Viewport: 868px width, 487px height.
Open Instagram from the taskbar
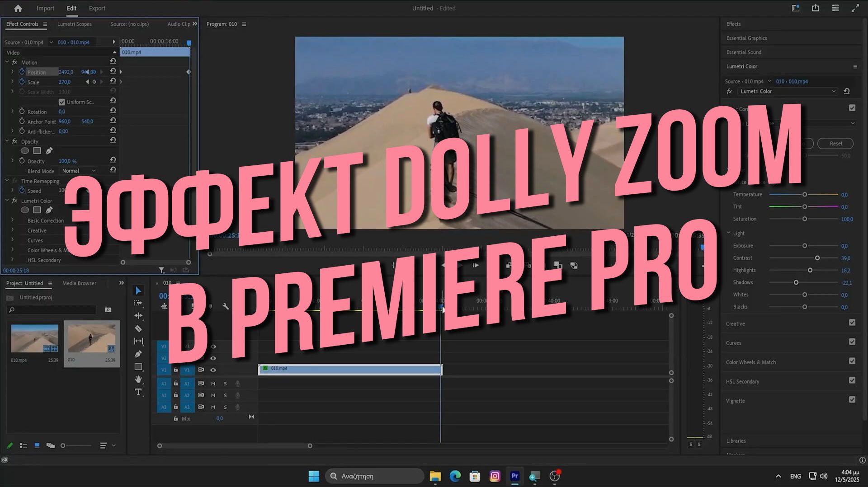(495, 476)
